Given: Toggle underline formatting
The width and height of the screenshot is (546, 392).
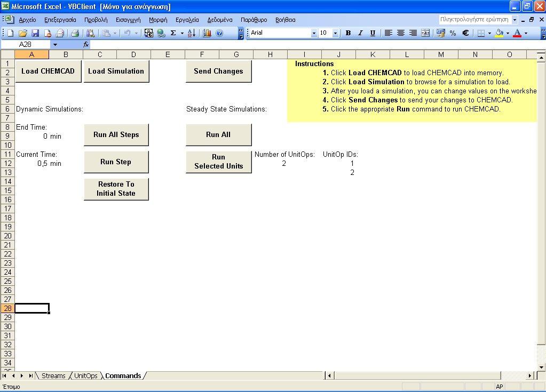Looking at the screenshot, I should tap(373, 33).
